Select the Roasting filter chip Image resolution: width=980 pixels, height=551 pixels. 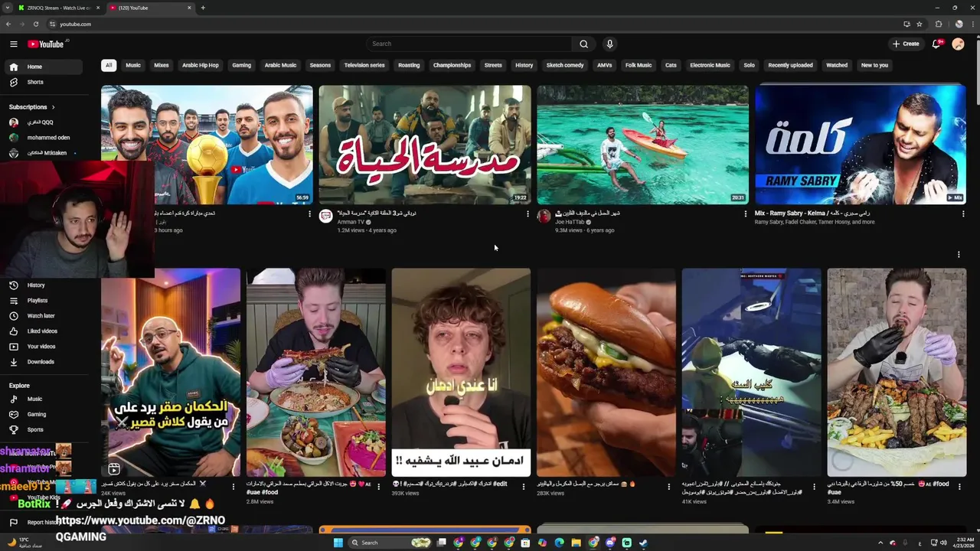pyautogui.click(x=409, y=65)
